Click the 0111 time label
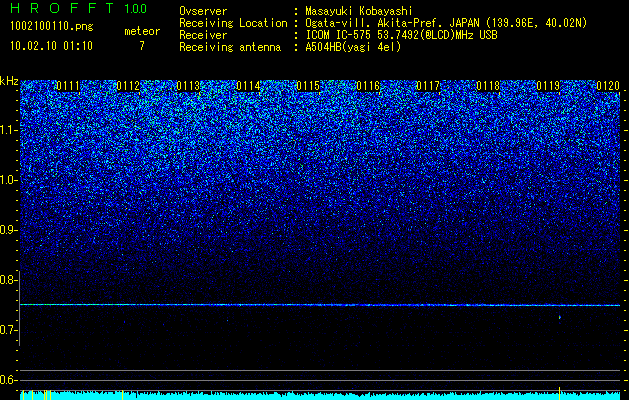 click(x=68, y=86)
